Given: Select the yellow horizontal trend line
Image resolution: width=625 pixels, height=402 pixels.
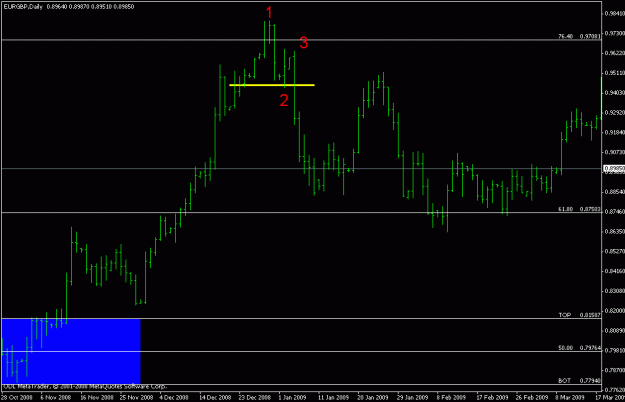Looking at the screenshot, I should [x=272, y=85].
